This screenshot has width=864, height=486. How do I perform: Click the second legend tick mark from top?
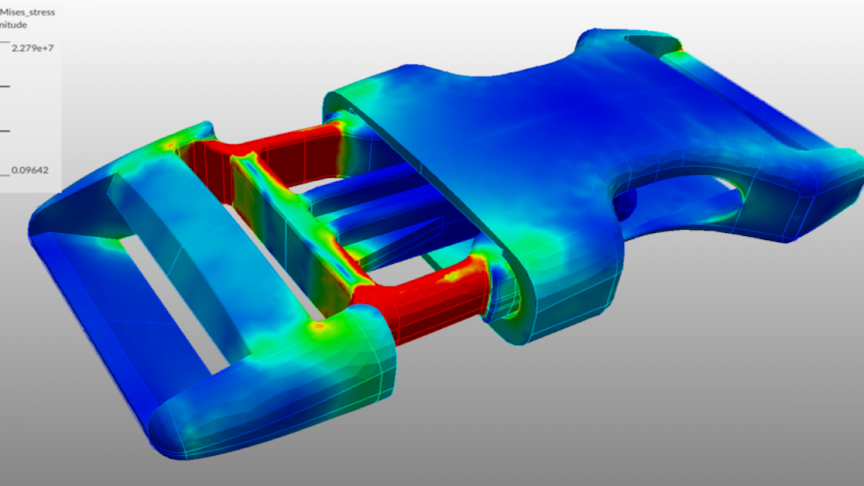[4, 86]
